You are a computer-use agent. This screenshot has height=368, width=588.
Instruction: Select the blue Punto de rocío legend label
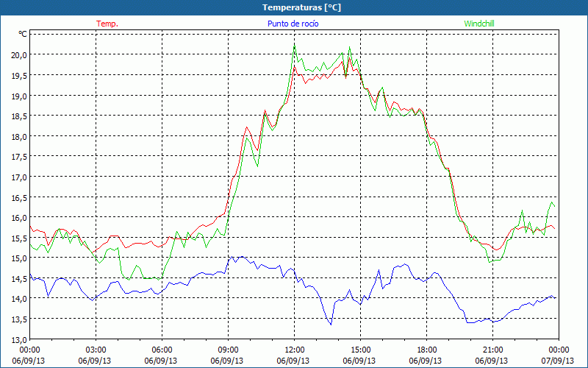pos(293,24)
